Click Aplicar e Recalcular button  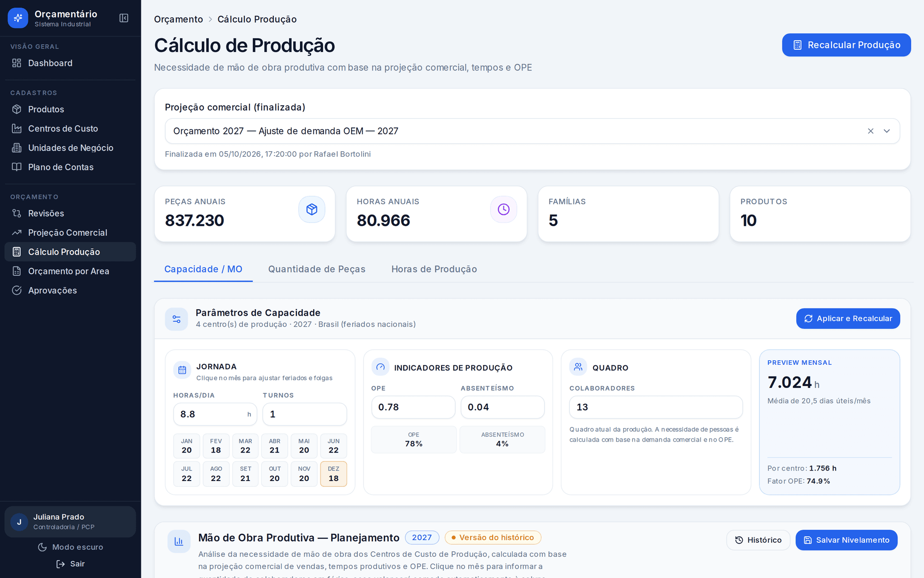(x=848, y=319)
